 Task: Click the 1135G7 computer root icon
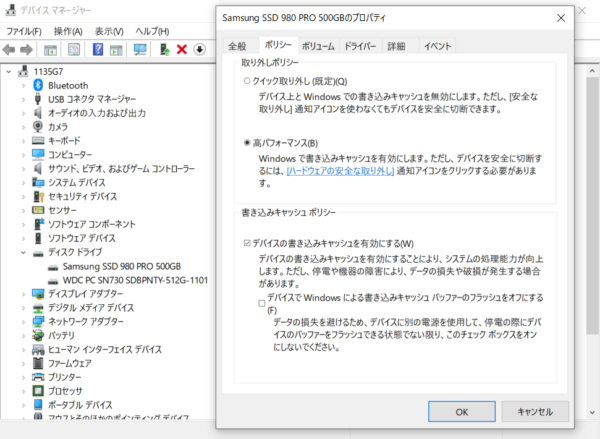point(23,71)
